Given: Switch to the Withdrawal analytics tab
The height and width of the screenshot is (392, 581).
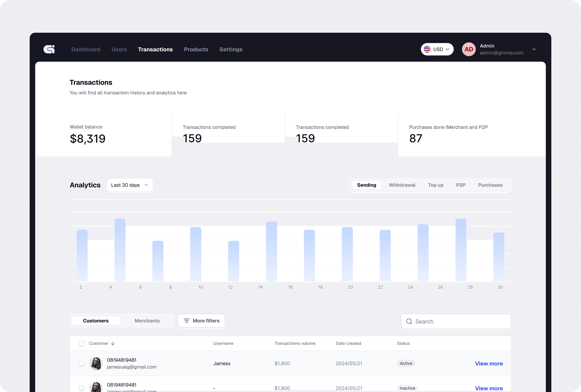Looking at the screenshot, I should [x=402, y=185].
